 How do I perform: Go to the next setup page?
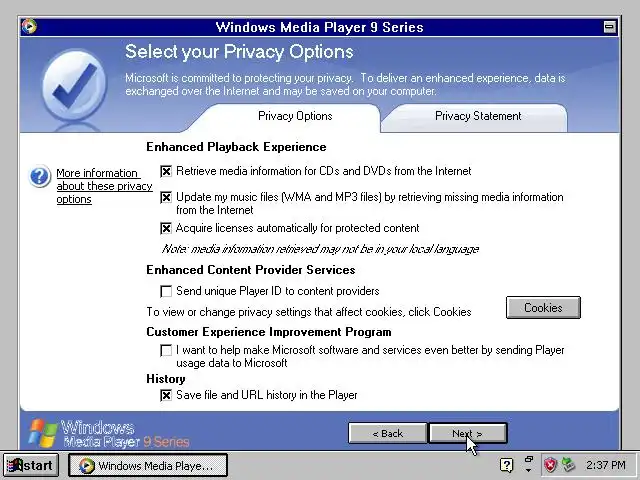point(468,433)
